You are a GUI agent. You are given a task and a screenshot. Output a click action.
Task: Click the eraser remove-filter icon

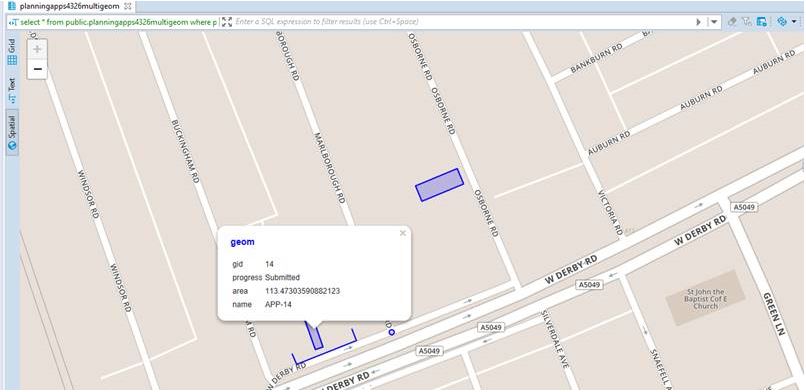pyautogui.click(x=732, y=22)
